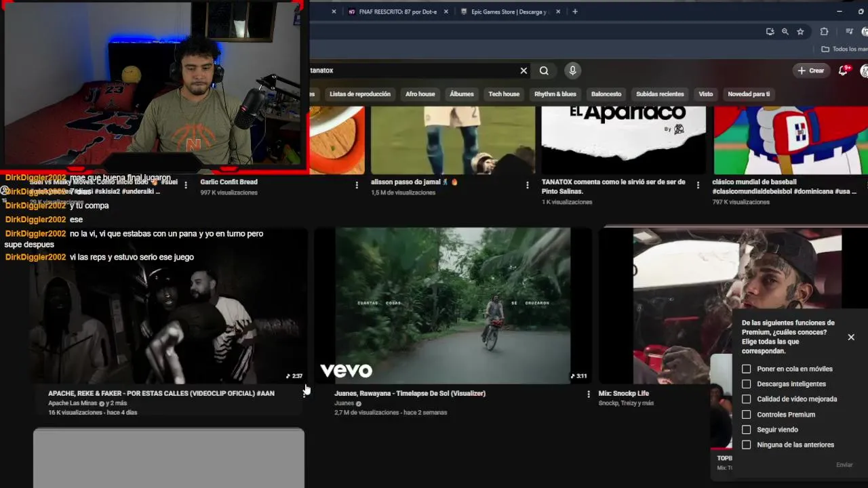Screen dimensions: 868x488
Task: Open 'APACHE, REKE & FAKER - POR ESTAS CALLES' title
Action: 161,393
